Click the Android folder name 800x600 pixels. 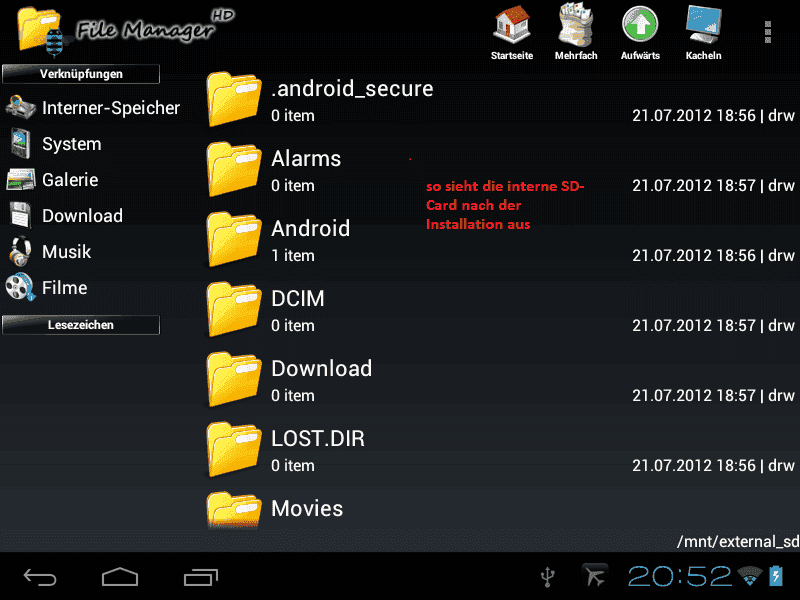[x=311, y=229]
